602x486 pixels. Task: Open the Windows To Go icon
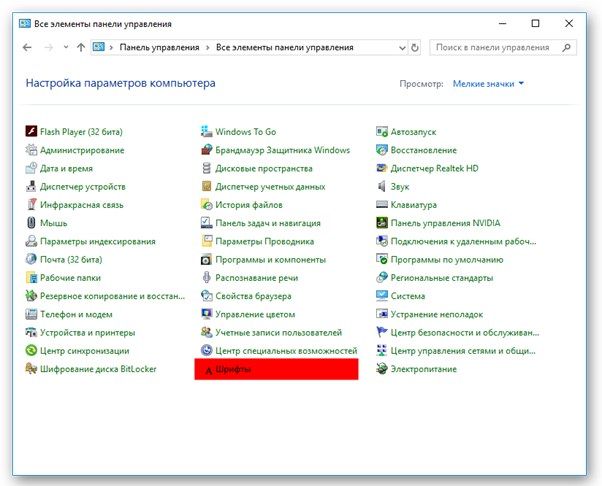[x=207, y=131]
